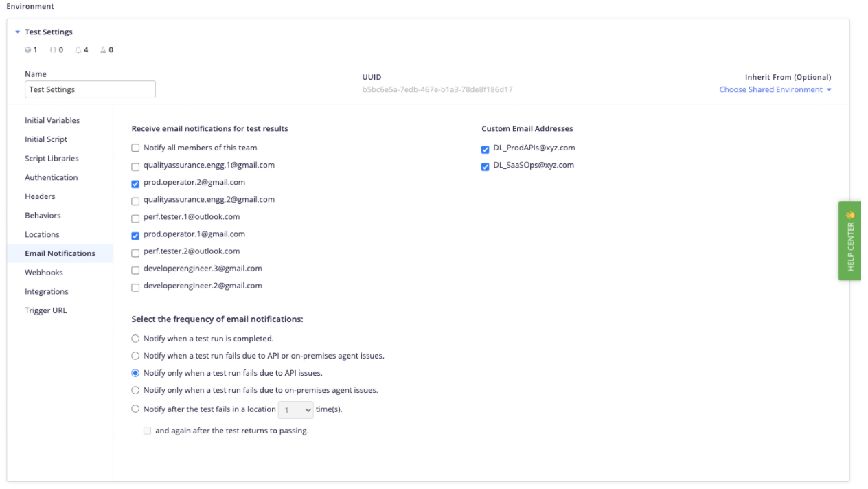The width and height of the screenshot is (868, 489).
Task: Uncheck prod.operator.2@gmail.com checkbox
Action: [135, 183]
